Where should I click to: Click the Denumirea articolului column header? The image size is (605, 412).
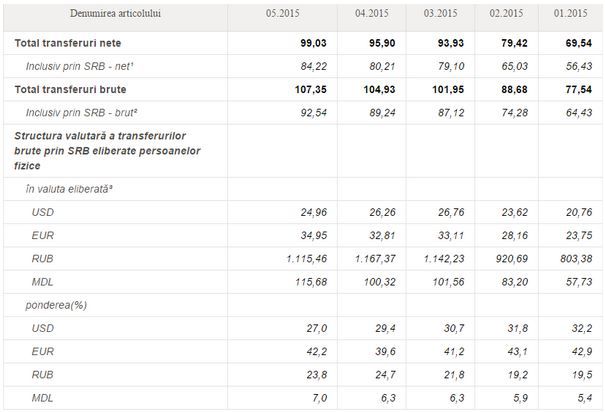(x=115, y=14)
